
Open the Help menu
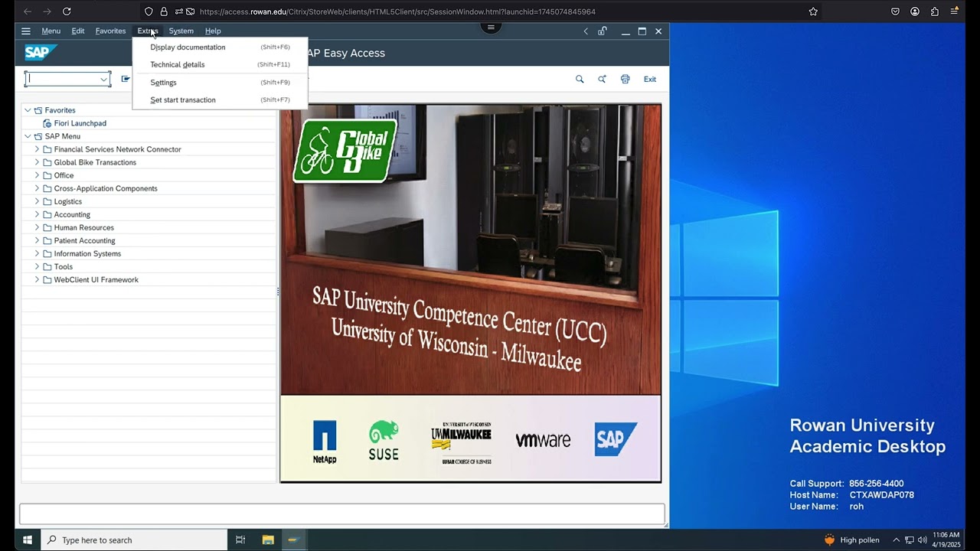click(213, 31)
